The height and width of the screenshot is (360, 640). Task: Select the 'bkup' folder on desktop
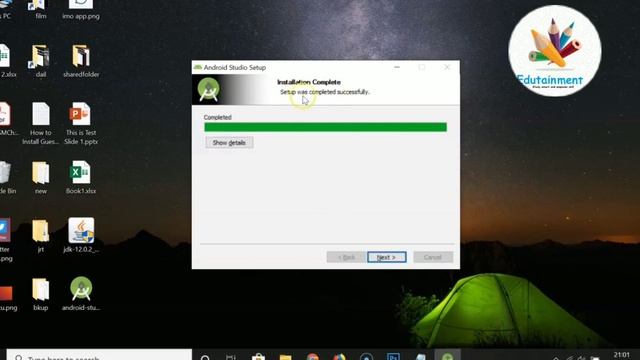click(x=40, y=294)
